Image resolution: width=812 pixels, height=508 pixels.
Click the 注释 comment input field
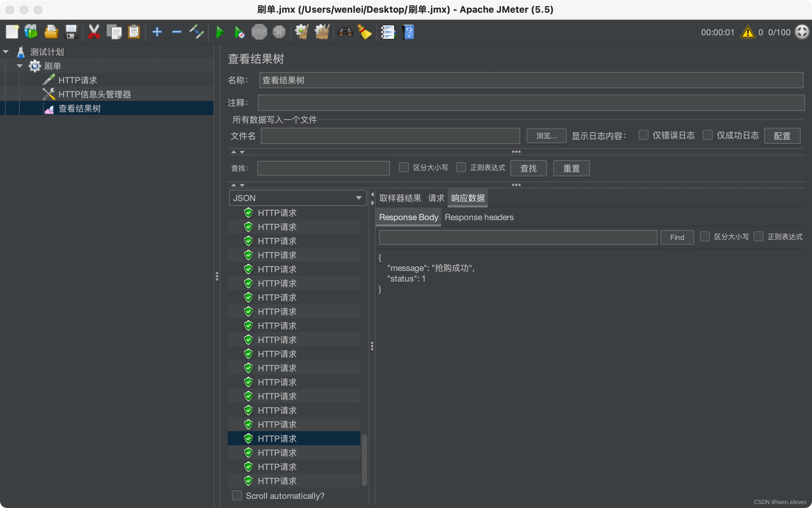[x=531, y=103]
